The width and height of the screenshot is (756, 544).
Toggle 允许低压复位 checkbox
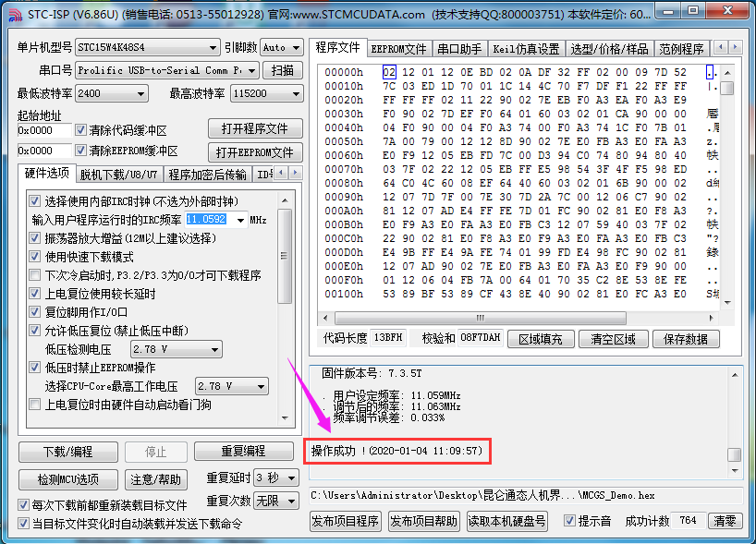point(35,331)
